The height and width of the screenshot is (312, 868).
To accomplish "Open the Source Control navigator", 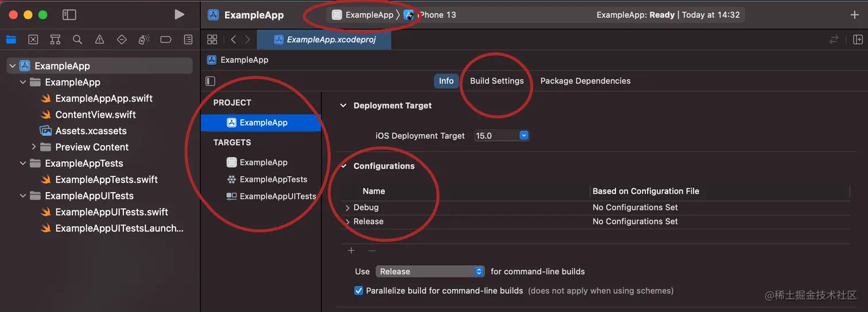I will [x=33, y=40].
